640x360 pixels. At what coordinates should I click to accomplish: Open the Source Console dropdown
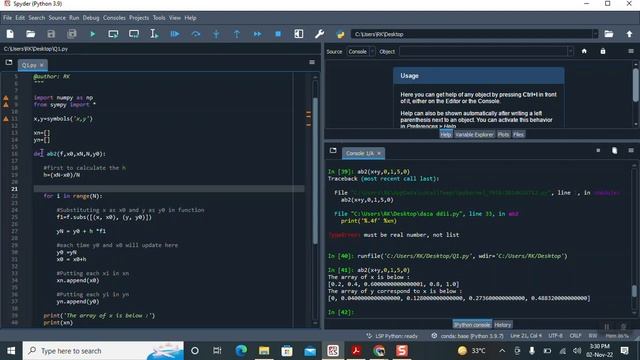(x=361, y=51)
